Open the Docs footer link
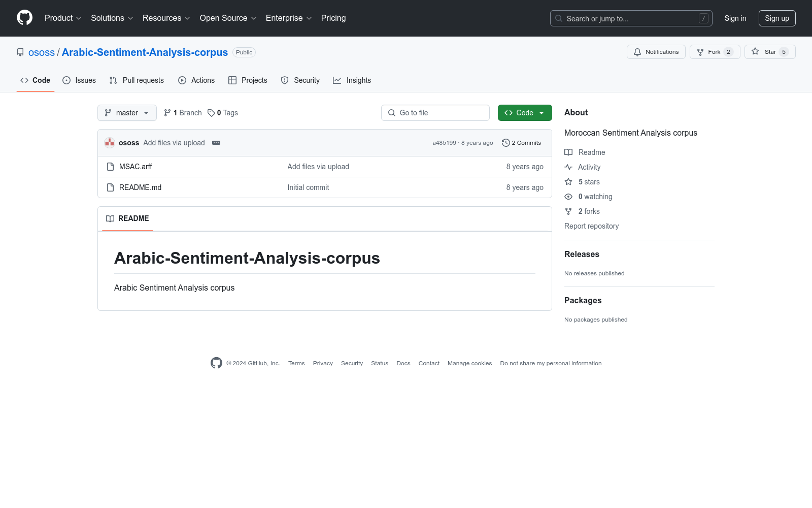812x508 pixels. (403, 363)
